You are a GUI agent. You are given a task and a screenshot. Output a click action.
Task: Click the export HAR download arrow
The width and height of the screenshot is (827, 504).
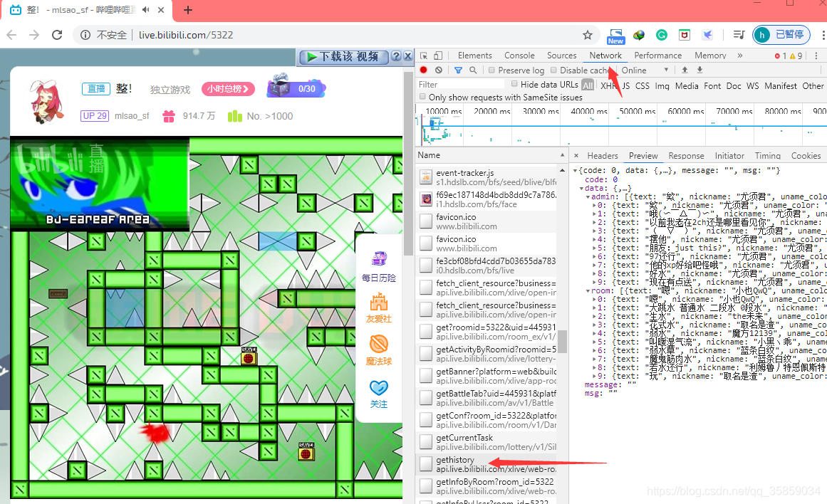coord(699,70)
